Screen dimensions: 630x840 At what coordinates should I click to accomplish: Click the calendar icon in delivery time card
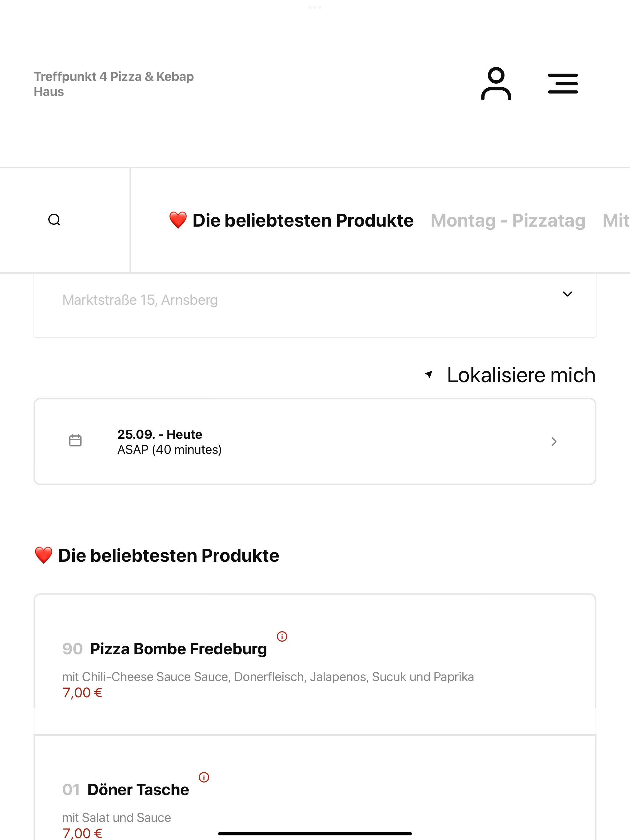click(x=75, y=441)
